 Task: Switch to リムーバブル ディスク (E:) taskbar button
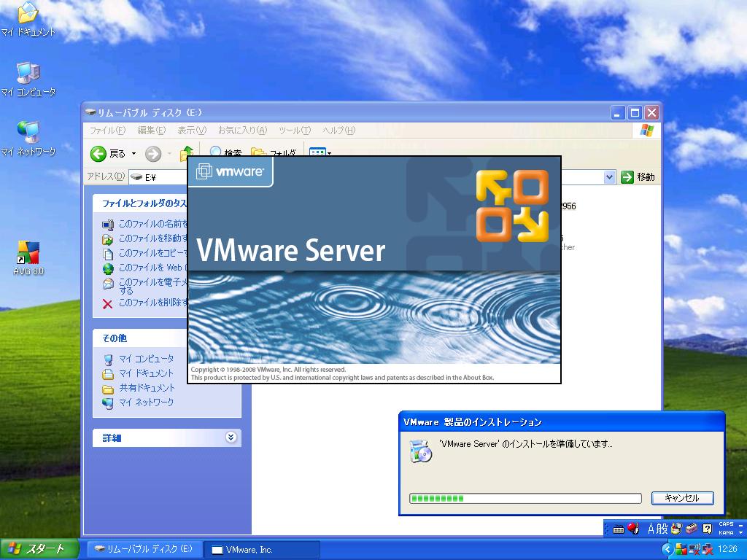coord(145,550)
